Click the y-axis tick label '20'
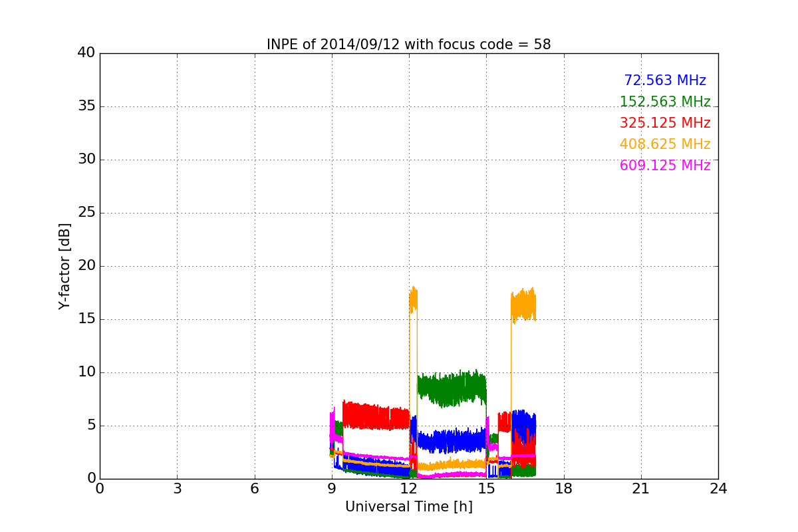798x532 pixels. coord(86,266)
